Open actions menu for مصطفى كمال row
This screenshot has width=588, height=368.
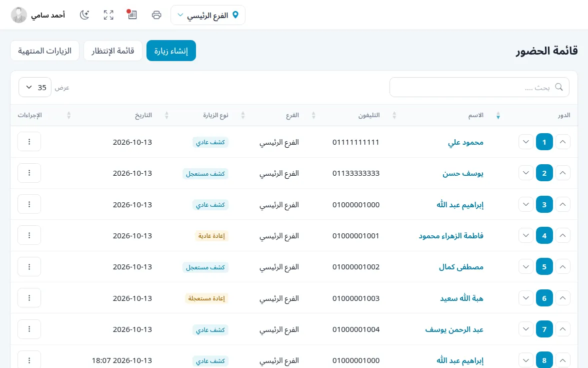coord(29,266)
